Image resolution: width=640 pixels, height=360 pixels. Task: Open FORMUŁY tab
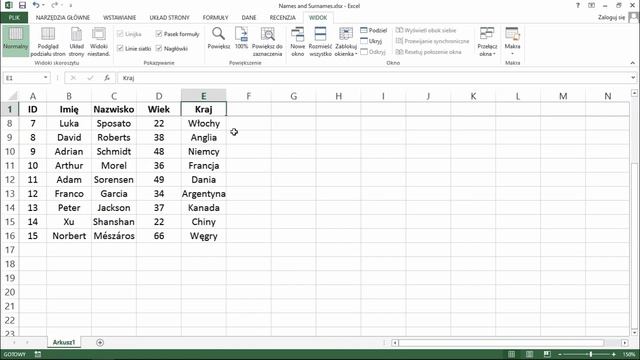pyautogui.click(x=216, y=18)
